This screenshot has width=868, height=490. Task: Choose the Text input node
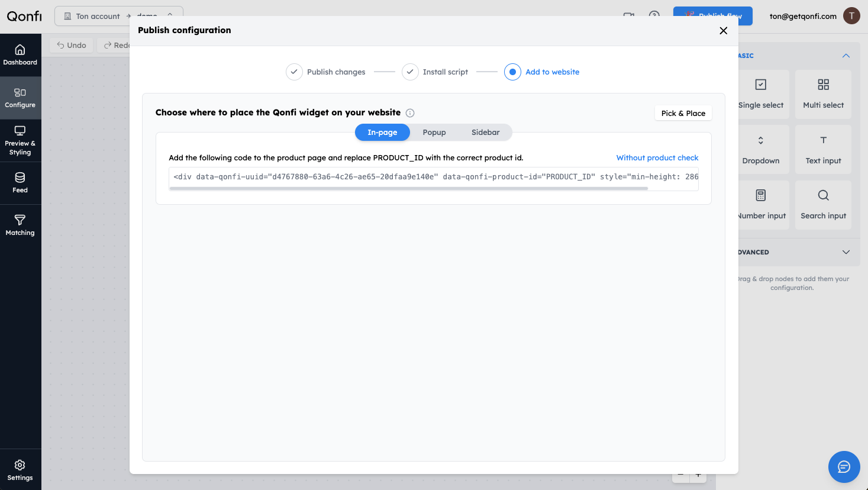[823, 149]
